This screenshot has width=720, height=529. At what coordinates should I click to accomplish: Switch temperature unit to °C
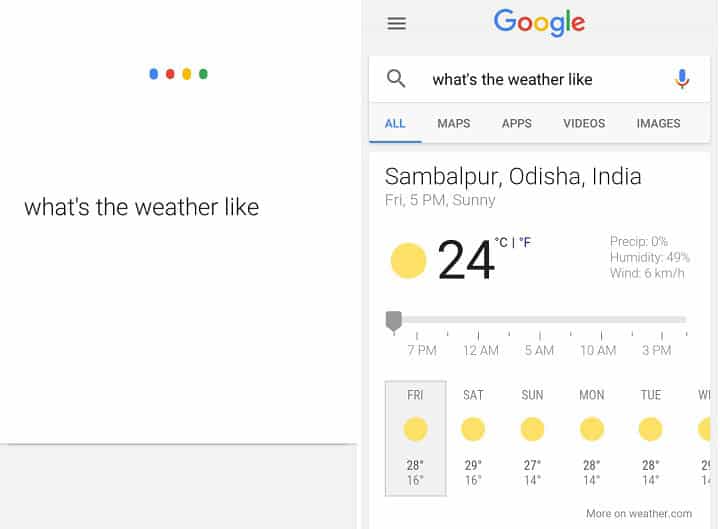click(x=501, y=242)
